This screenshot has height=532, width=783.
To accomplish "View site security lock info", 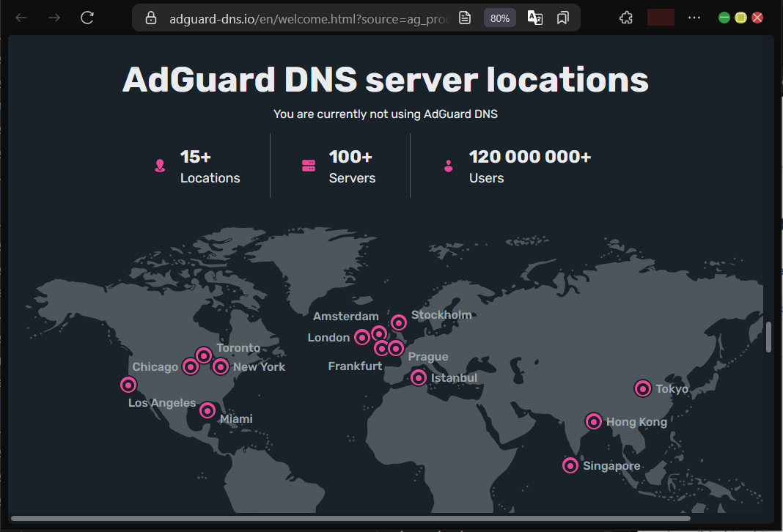I will tap(151, 18).
